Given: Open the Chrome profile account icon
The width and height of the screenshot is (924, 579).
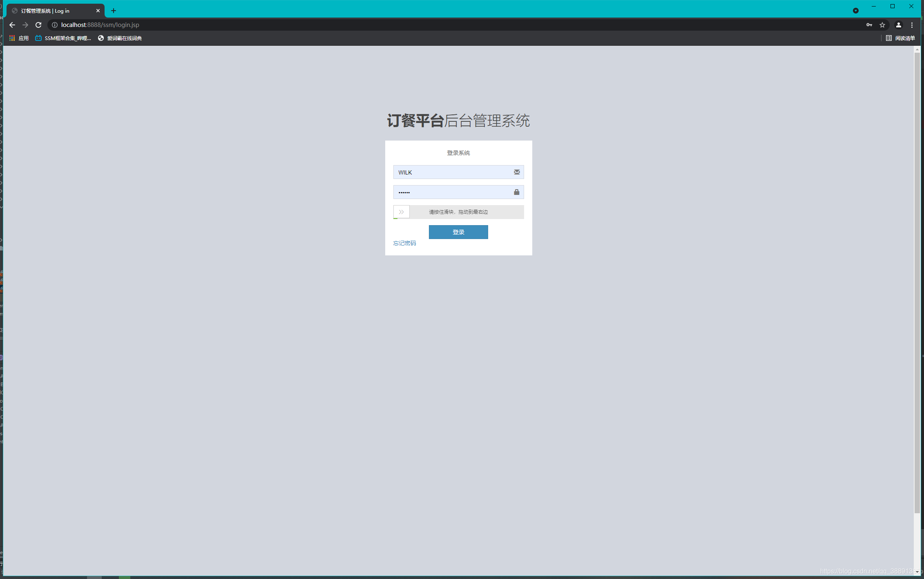Looking at the screenshot, I should click(898, 25).
